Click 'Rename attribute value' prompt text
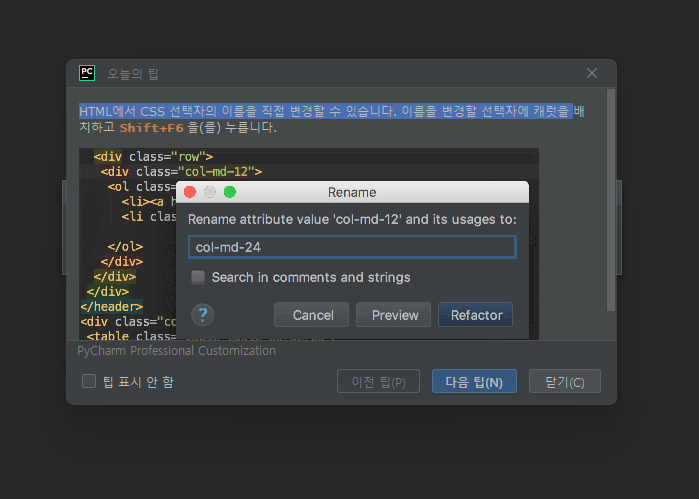The height and width of the screenshot is (499, 699). coord(352,219)
